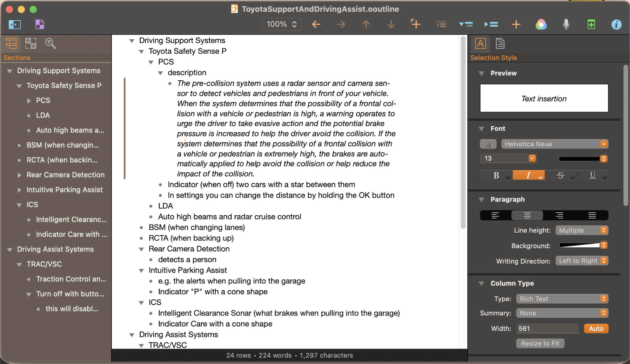
Task: Toggle bold formatting
Action: [496, 175]
